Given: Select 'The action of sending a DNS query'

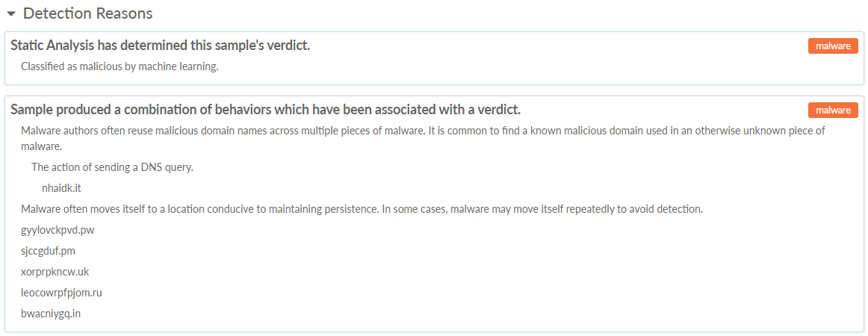Looking at the screenshot, I should pos(112,167).
